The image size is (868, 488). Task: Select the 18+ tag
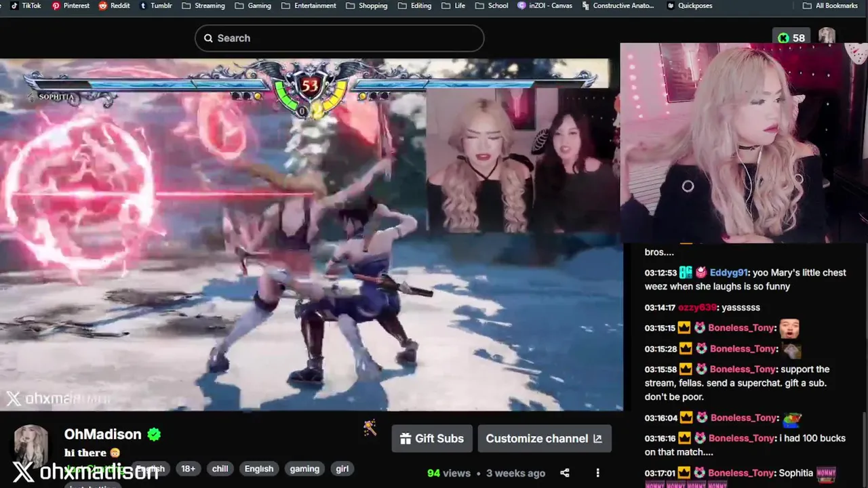(x=188, y=468)
